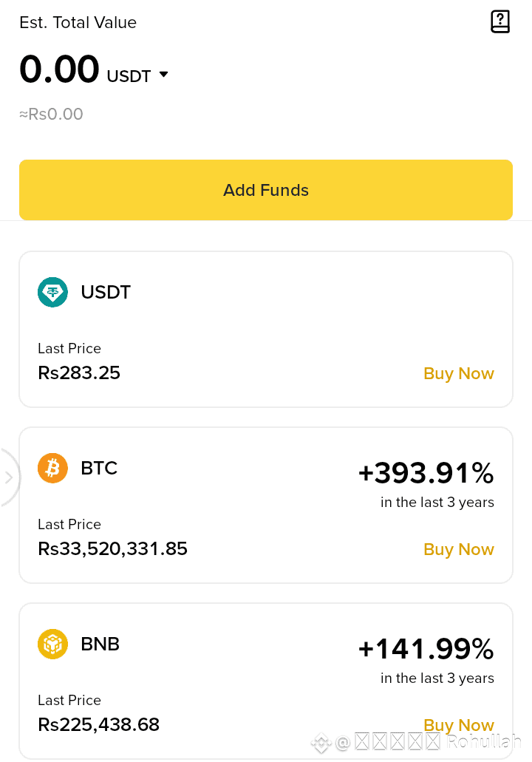Screen dimensions: 532x762
Task: Click the Est. Total Value label
Action: point(78,22)
